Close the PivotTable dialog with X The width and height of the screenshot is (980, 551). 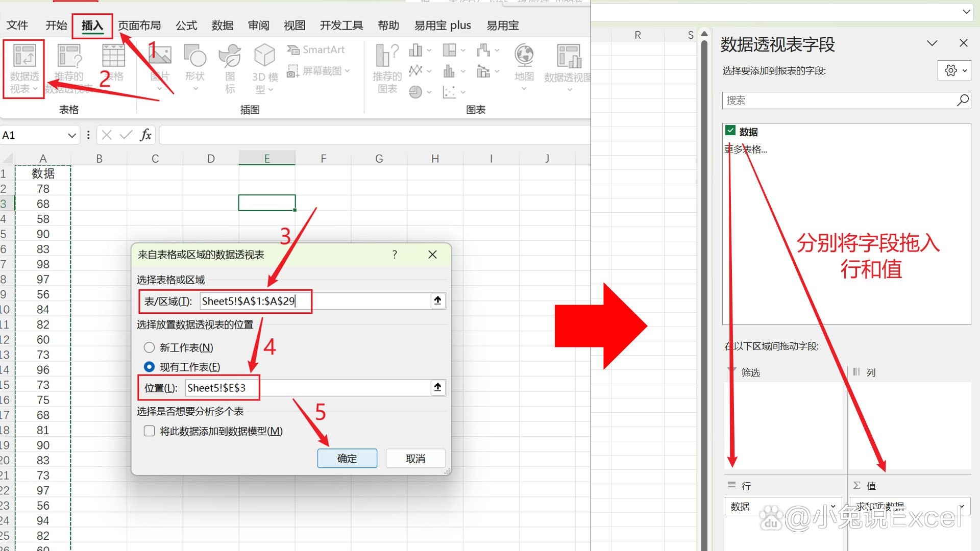(x=432, y=254)
